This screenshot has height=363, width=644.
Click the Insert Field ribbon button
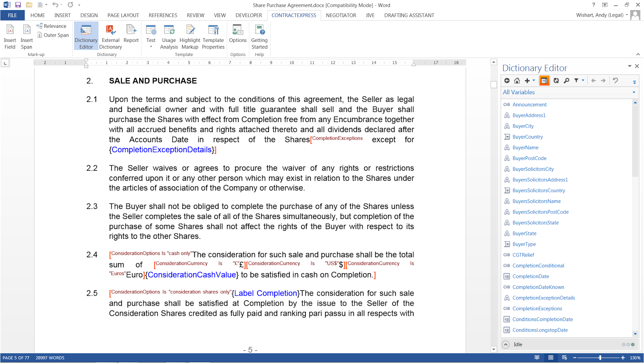click(x=10, y=37)
